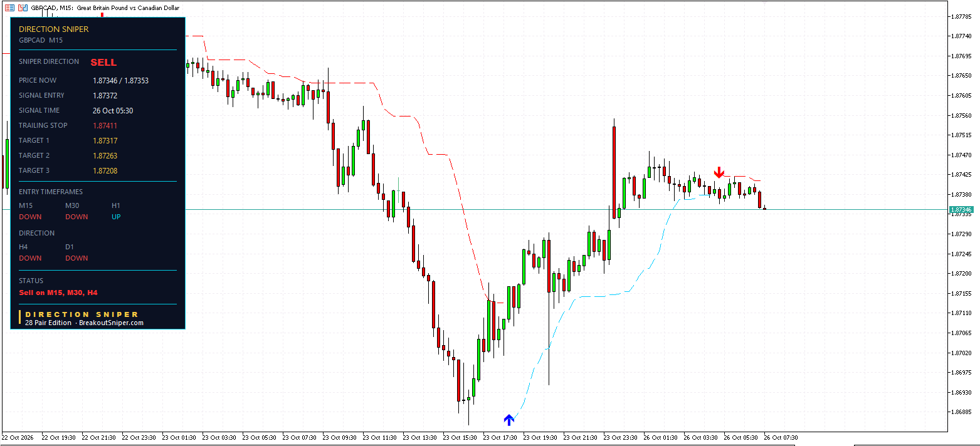Image resolution: width=980 pixels, height=446 pixels.
Task: Click the GBPCAD M15 subtitle in panel
Action: coord(41,40)
